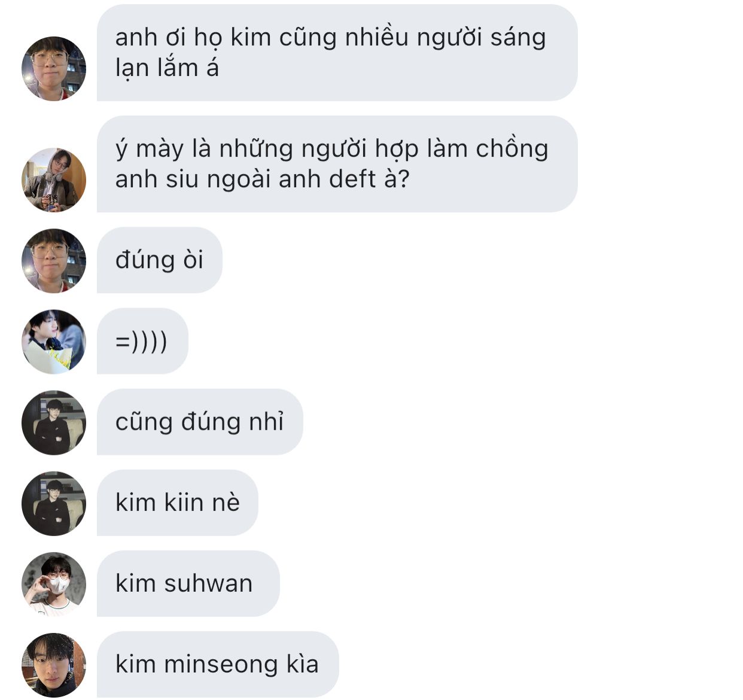Select the 'anh ơi họ kim cũng nhiều' bubble
The height and width of the screenshot is (700, 743).
pos(337,53)
